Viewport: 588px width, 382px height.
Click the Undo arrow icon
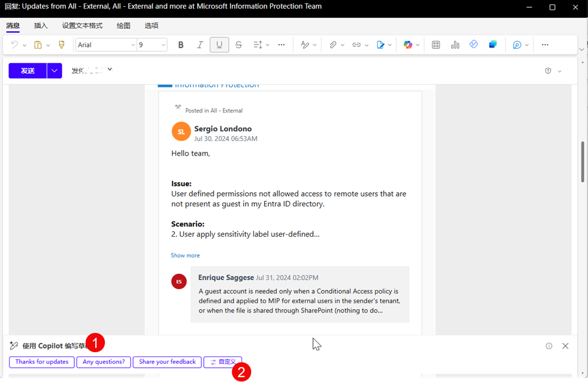(x=15, y=45)
